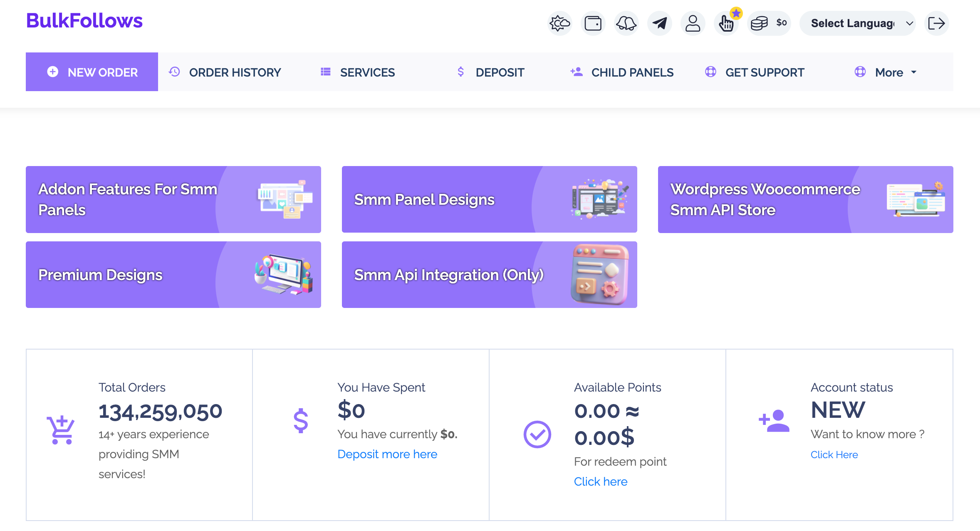Open the NEW ORDER tab
Viewport: 980px width, 531px height.
click(92, 72)
